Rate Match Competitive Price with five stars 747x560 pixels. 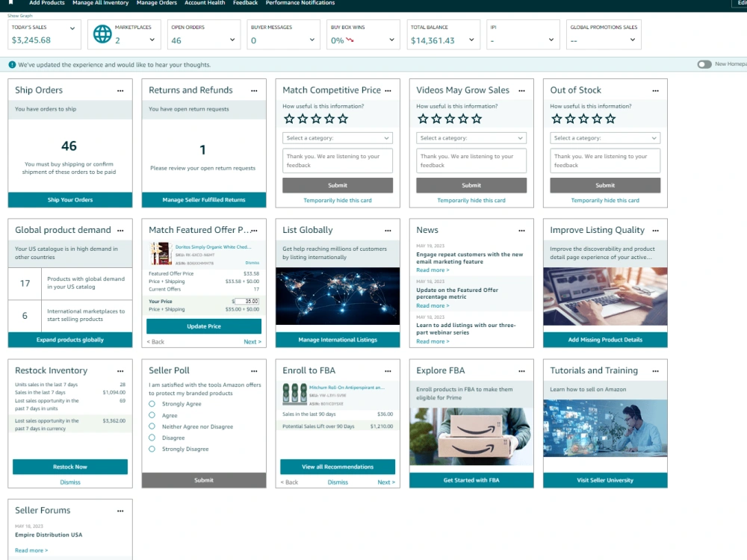coord(343,119)
